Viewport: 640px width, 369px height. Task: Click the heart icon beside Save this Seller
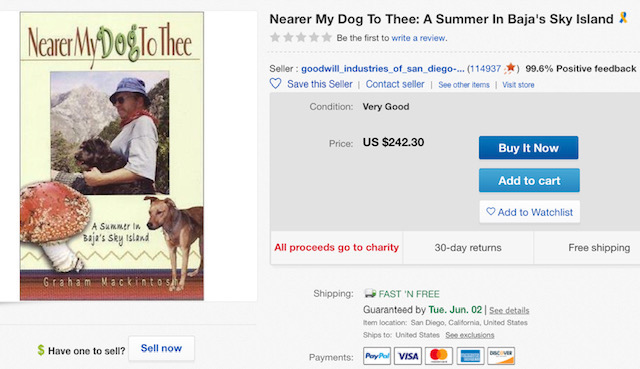tap(276, 84)
